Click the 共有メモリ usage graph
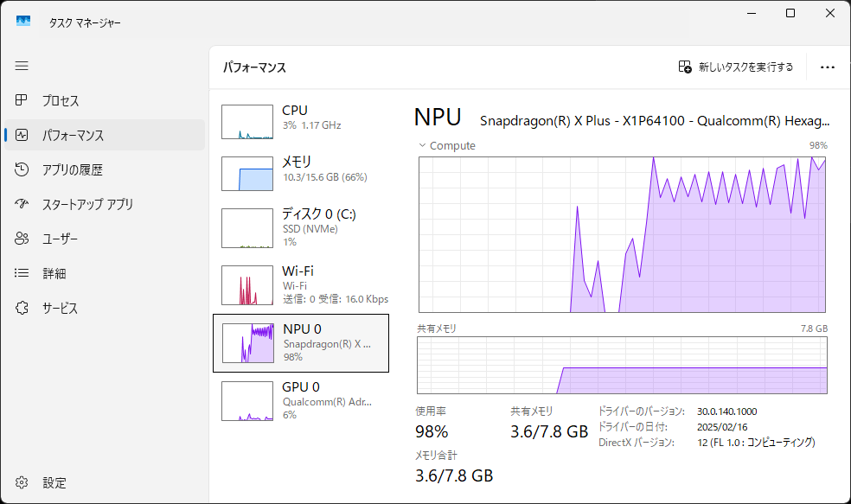 622,366
